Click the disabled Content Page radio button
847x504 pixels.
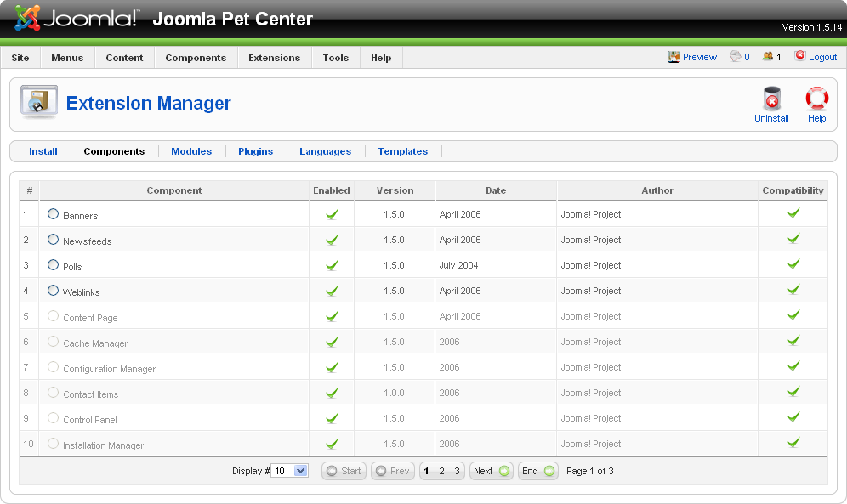pos(53,315)
